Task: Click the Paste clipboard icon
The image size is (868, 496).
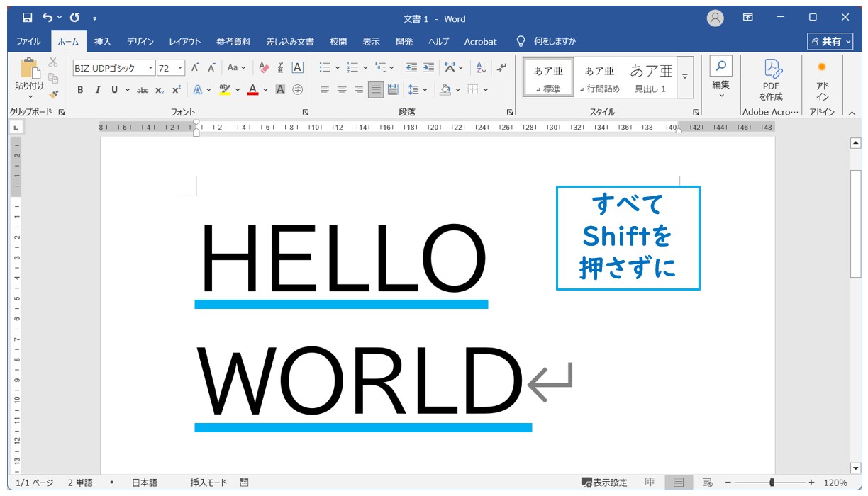Action: [x=30, y=69]
